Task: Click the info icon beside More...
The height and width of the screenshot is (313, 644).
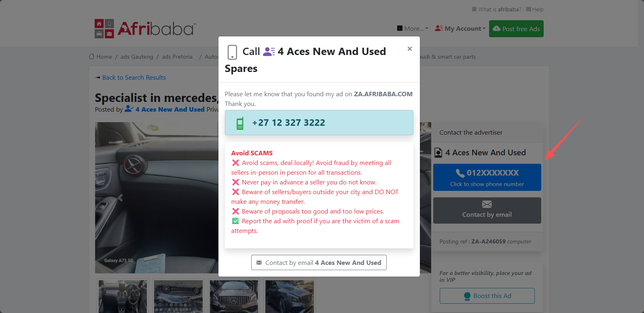Action: point(400,28)
